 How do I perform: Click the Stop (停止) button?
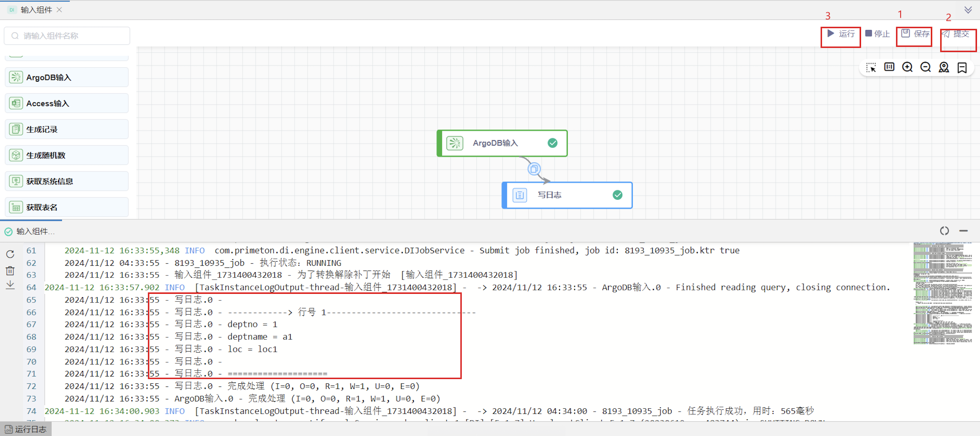877,34
